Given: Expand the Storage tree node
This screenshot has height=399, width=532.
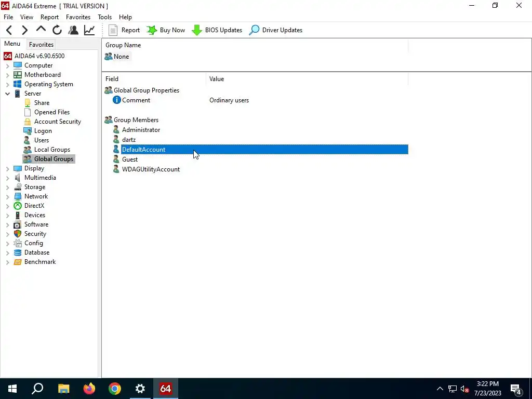Looking at the screenshot, I should [7, 187].
